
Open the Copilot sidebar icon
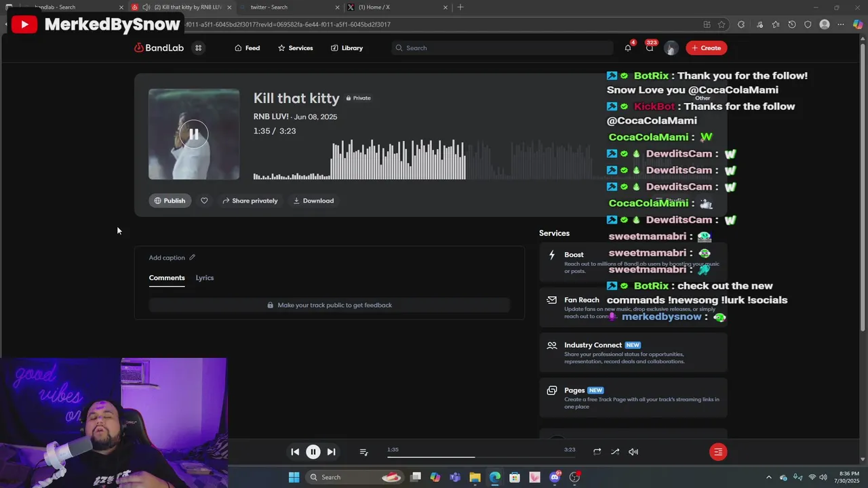(858, 24)
